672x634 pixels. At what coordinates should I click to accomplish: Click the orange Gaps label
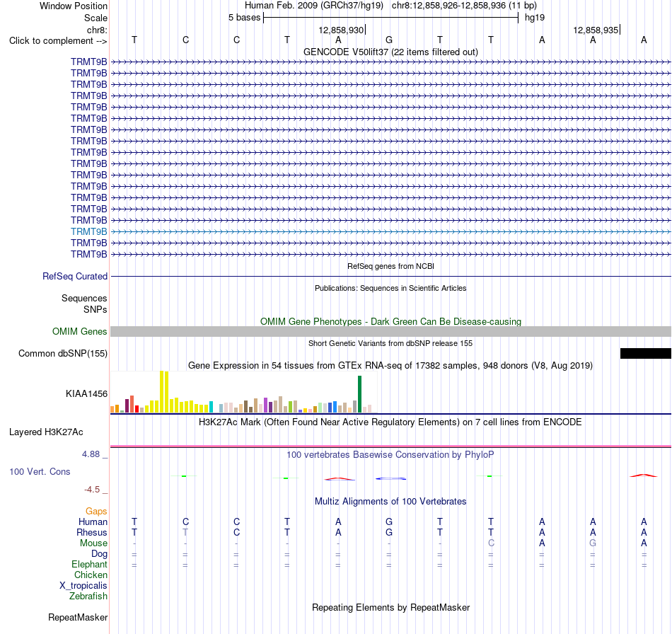click(96, 511)
